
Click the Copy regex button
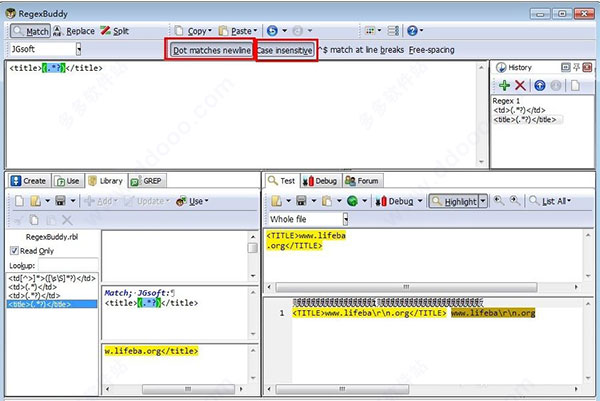coord(191,31)
